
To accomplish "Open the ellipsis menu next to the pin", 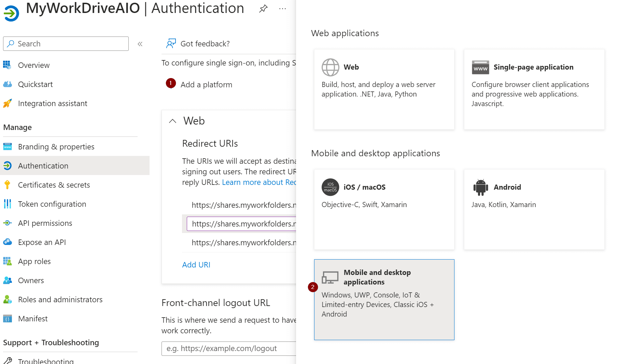I will 282,8.
